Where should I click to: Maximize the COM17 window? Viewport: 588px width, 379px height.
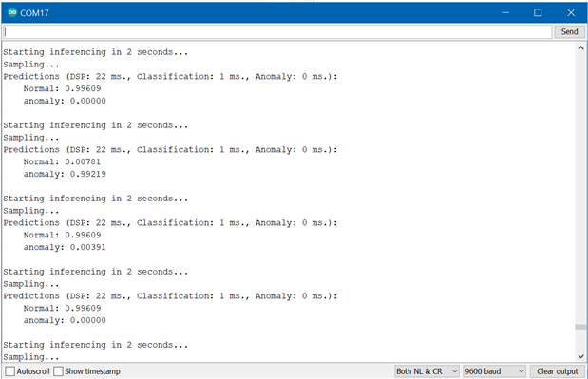tap(538, 12)
